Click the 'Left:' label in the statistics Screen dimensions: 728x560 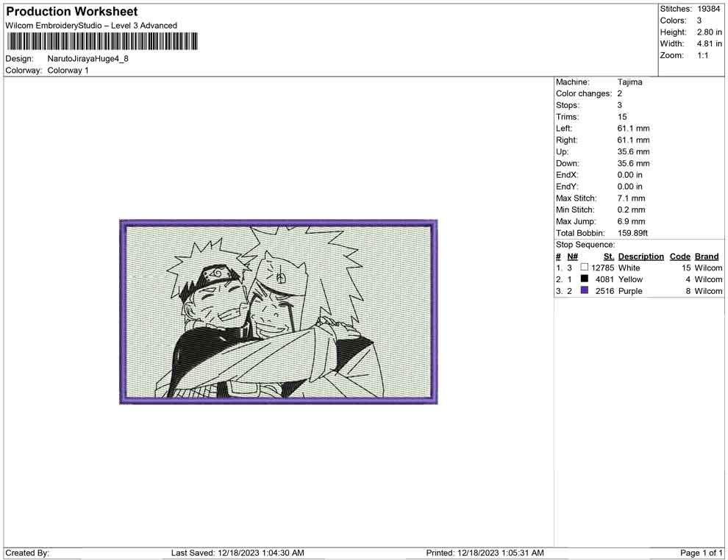pos(563,129)
